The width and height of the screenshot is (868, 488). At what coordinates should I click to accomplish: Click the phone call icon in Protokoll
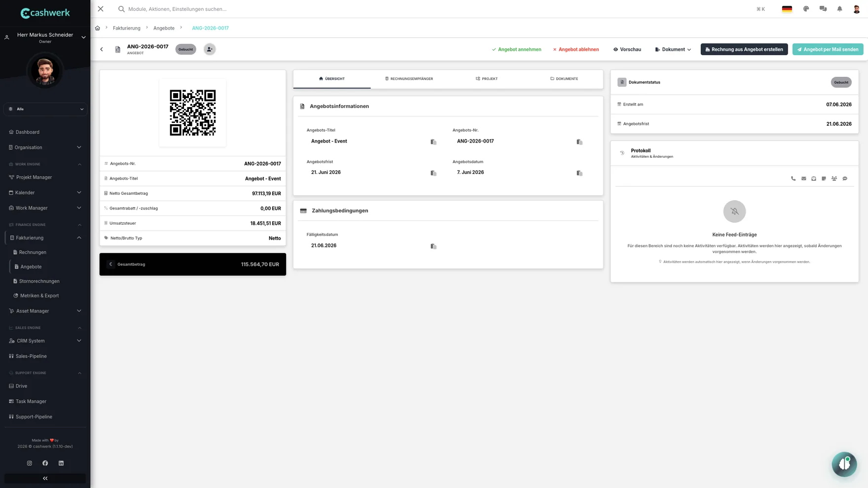pyautogui.click(x=793, y=178)
